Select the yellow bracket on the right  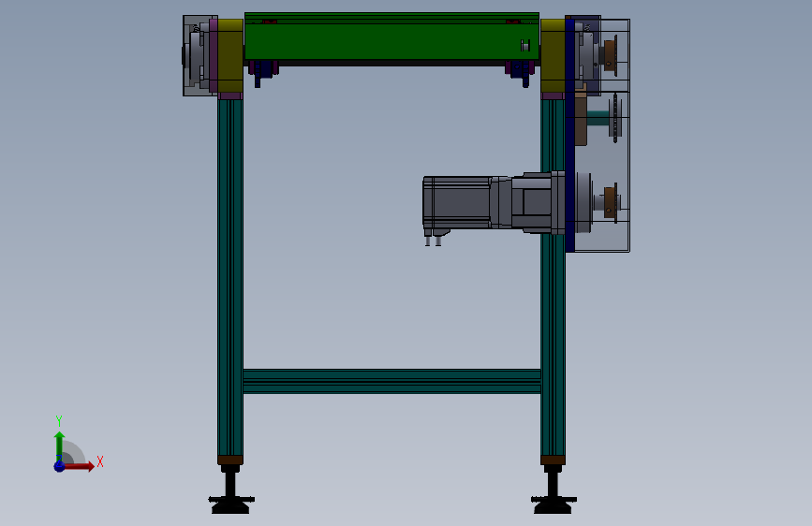coord(553,56)
